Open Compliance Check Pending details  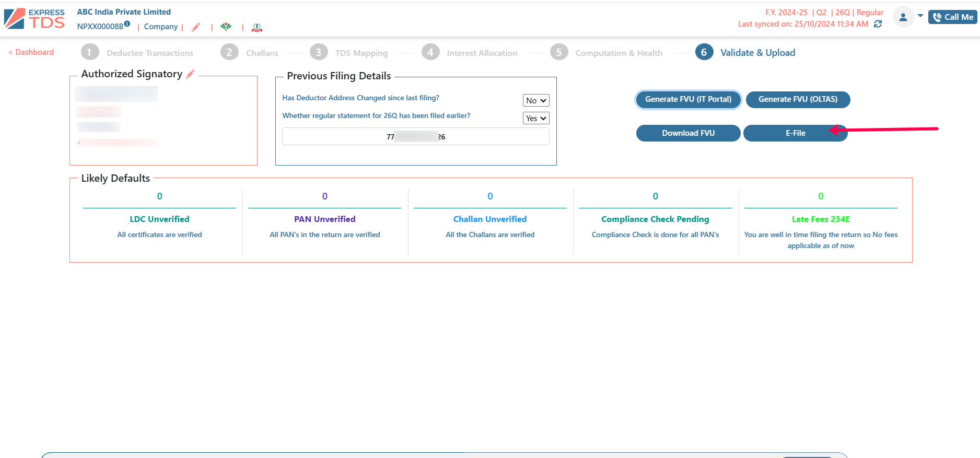tap(655, 219)
